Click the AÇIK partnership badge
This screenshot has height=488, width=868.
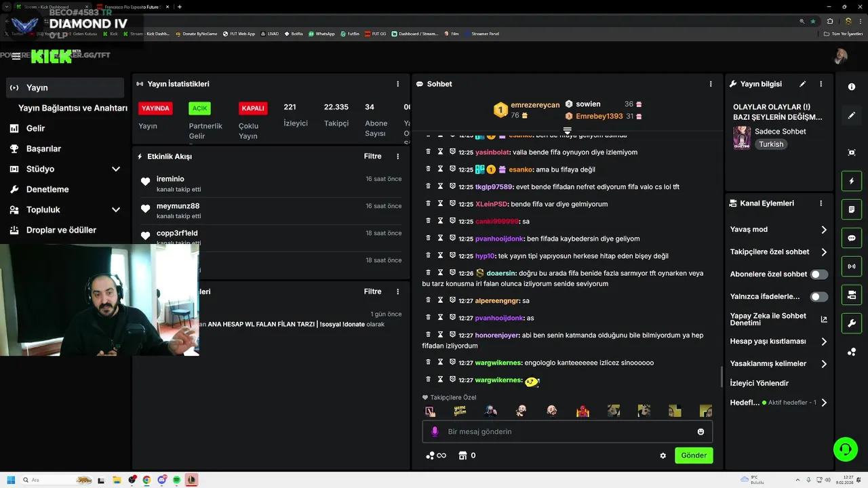tap(199, 108)
